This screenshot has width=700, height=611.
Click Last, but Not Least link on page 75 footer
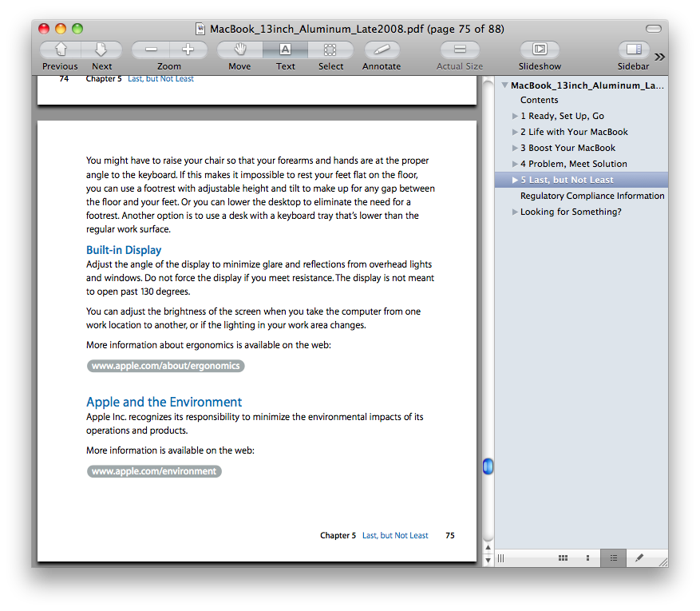coord(395,535)
